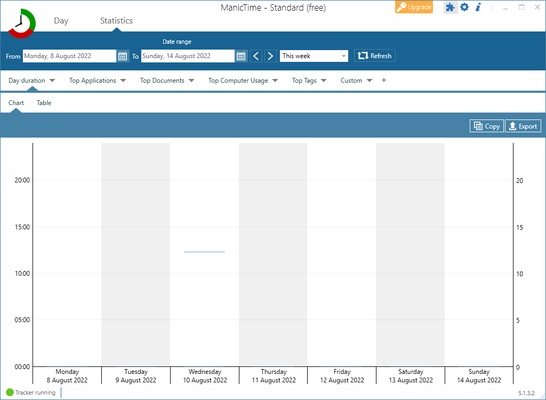Export the chart
The height and width of the screenshot is (400, 546).
(523, 126)
